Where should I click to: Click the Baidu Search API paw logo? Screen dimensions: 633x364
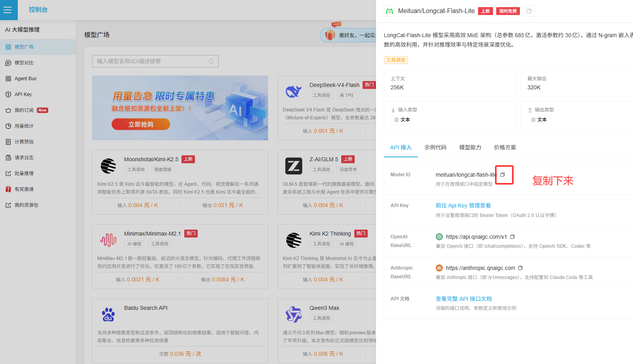tap(108, 315)
